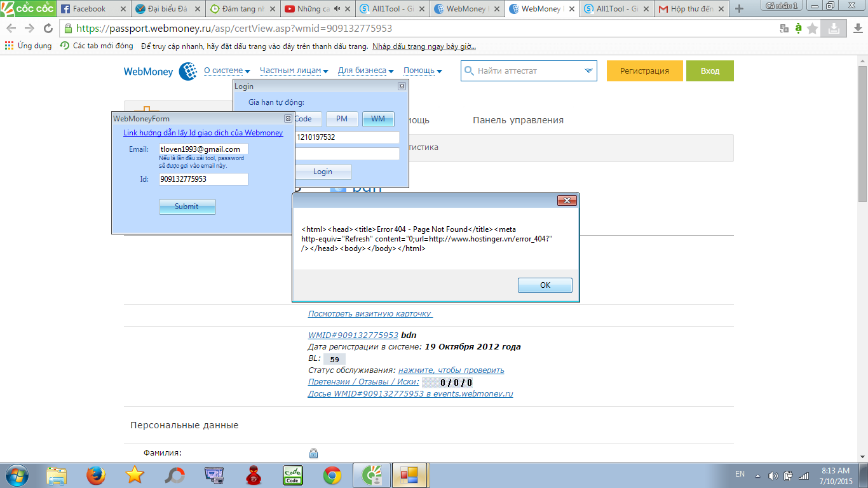Image resolution: width=868 pixels, height=488 pixels.
Task: Switch to the Đám tang tab
Action: point(242,9)
